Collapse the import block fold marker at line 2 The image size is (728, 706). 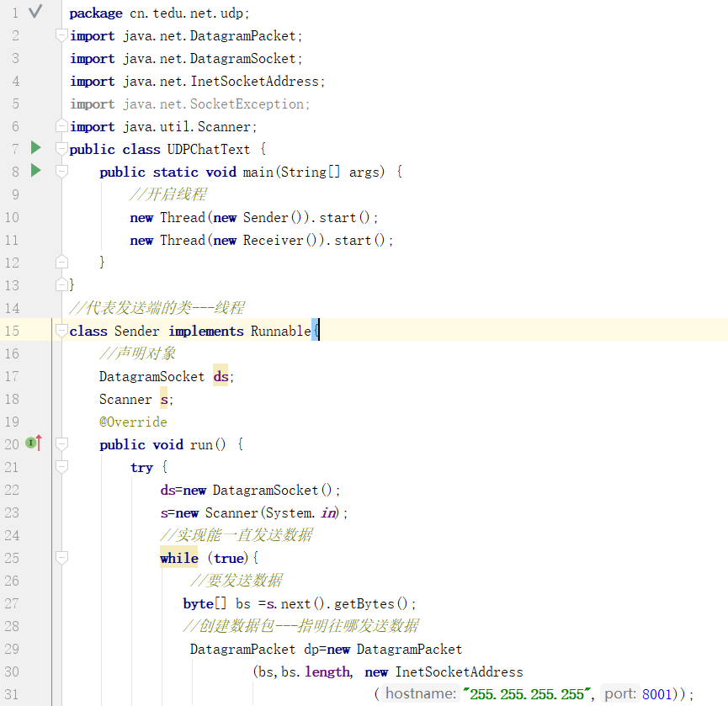[61, 35]
